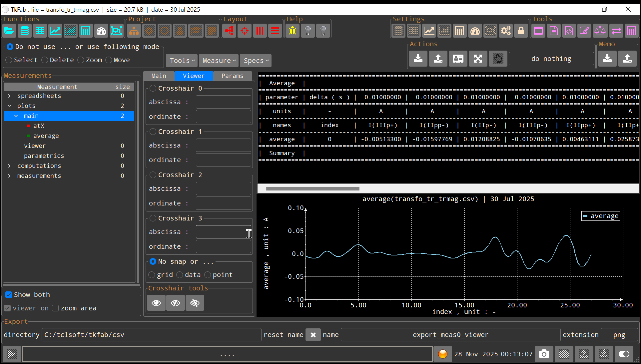
Task: Click the camera snapshot icon in the status bar
Action: pos(544,354)
